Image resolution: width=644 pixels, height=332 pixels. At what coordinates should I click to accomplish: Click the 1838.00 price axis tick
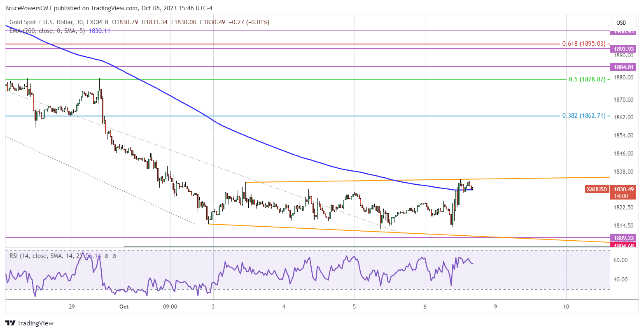coord(623,172)
